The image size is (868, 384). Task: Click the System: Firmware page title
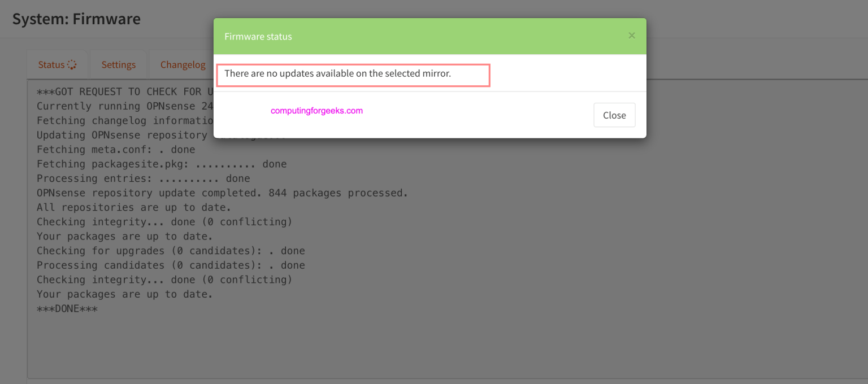coord(76,19)
